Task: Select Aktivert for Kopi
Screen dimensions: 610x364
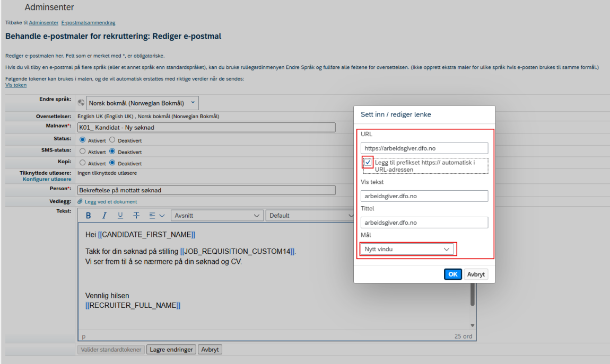Action: pyautogui.click(x=82, y=163)
